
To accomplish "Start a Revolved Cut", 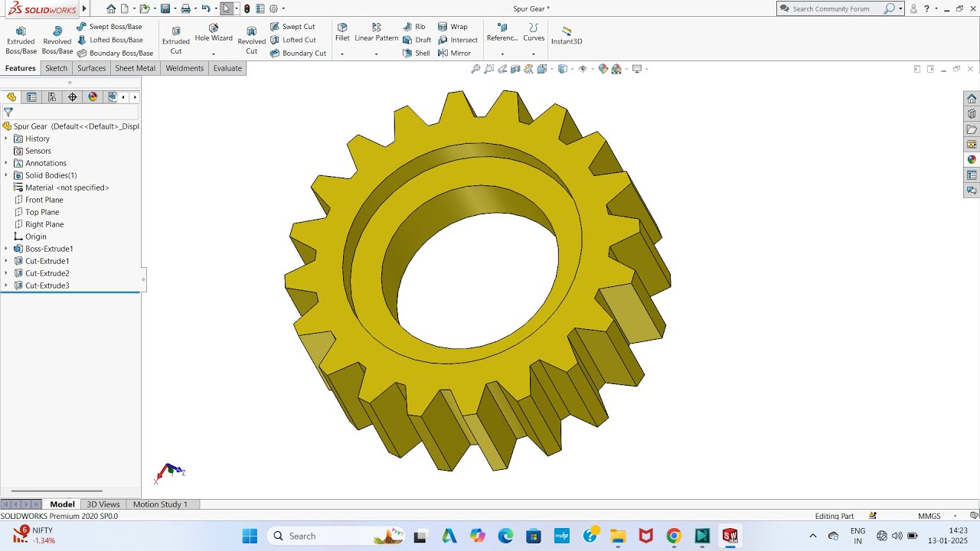I will 252,40.
